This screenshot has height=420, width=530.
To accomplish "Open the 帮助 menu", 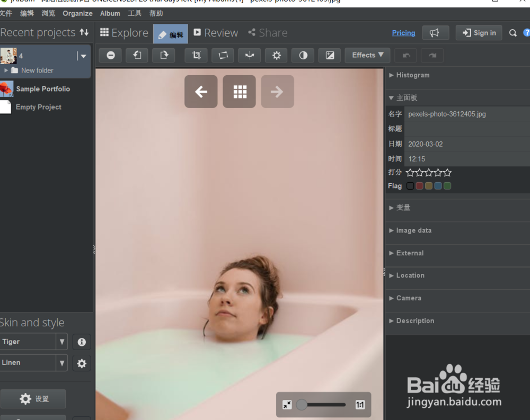I will coord(156,13).
